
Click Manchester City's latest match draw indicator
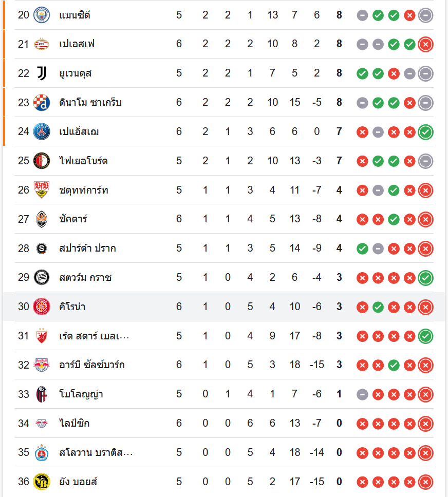pos(425,15)
